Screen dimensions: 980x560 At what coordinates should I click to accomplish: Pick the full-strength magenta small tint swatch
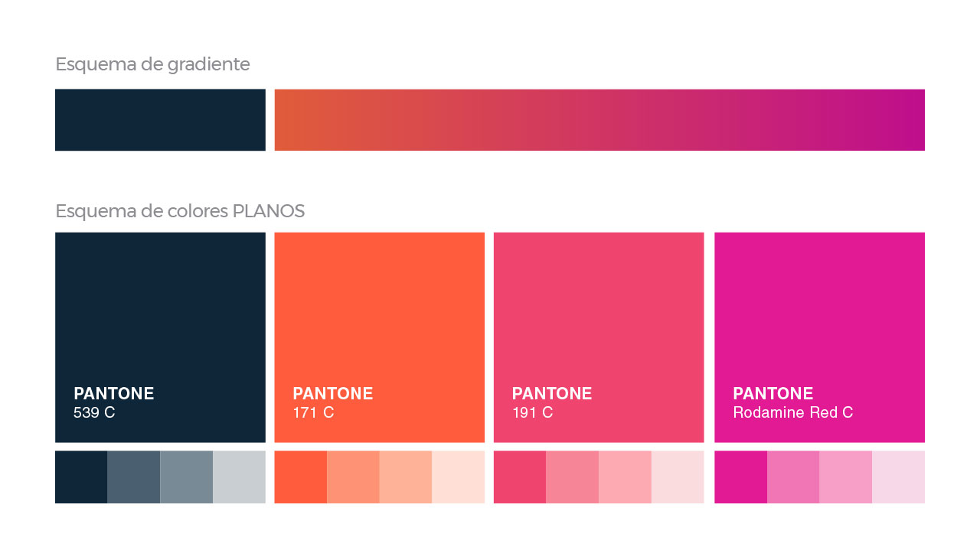pyautogui.click(x=741, y=477)
